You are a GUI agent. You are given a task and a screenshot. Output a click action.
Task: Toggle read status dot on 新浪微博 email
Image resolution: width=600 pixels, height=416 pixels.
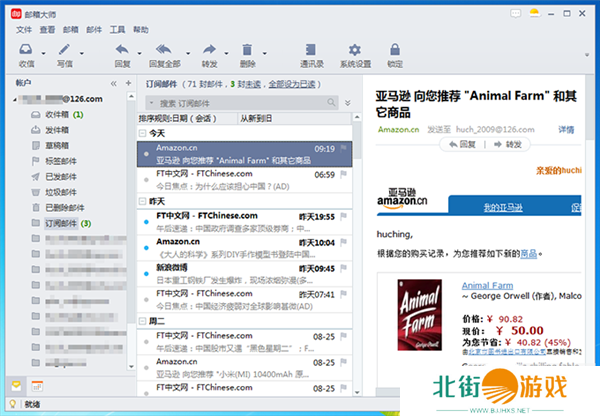146,269
